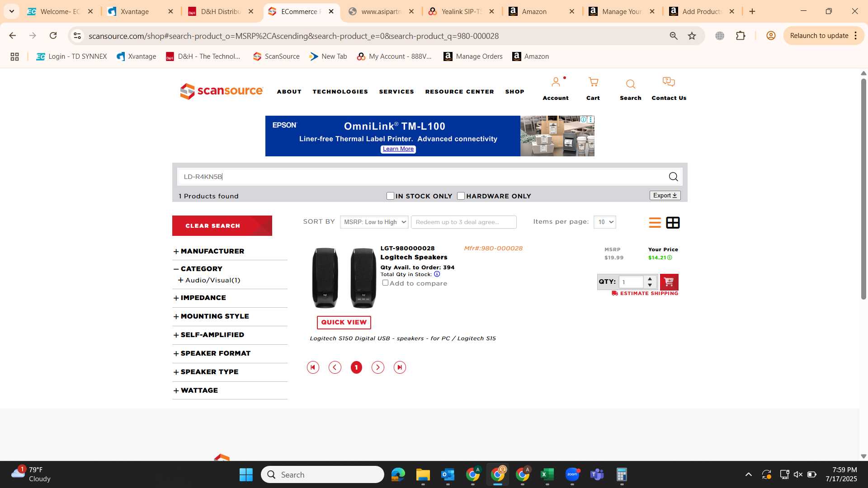Enable the In Stock Only checkbox
This screenshot has width=868, height=488.
[390, 196]
